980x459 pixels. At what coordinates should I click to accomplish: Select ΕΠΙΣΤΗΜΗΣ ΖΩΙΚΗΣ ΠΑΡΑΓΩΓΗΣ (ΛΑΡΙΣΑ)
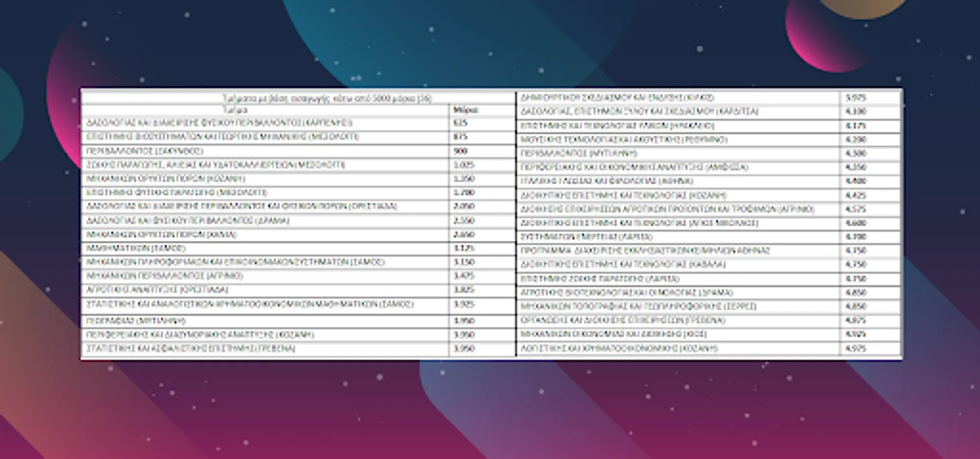(x=600, y=278)
